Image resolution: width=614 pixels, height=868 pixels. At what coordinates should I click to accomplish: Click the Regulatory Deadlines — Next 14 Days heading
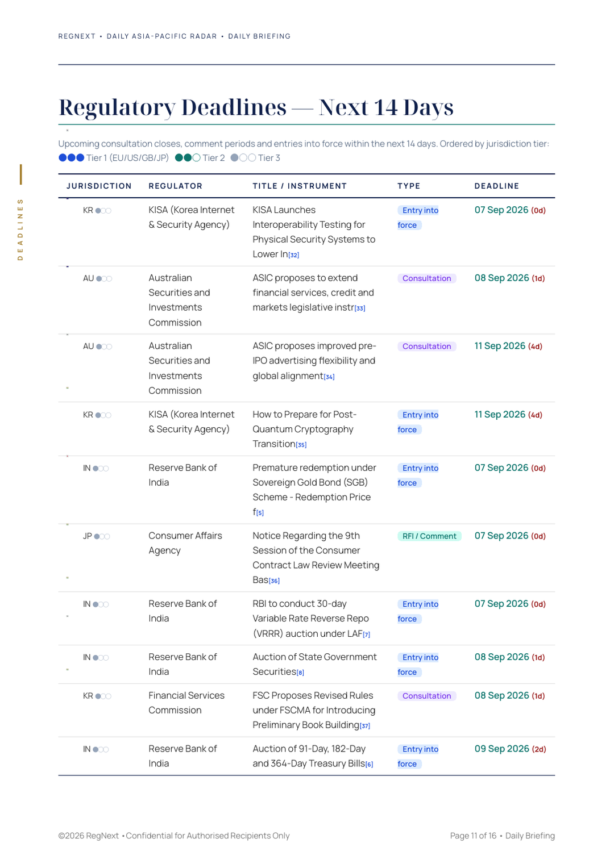coord(256,107)
